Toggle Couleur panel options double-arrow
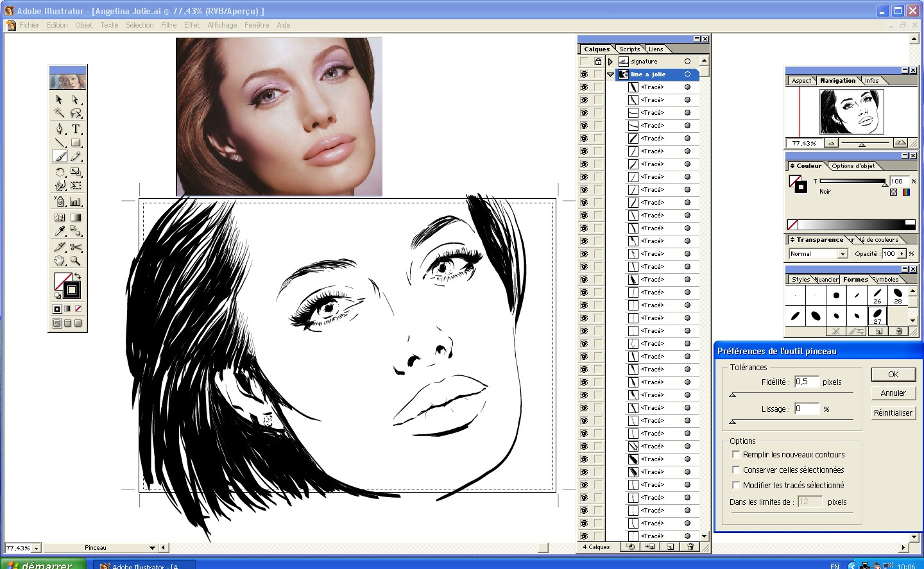The width and height of the screenshot is (924, 569). point(792,166)
